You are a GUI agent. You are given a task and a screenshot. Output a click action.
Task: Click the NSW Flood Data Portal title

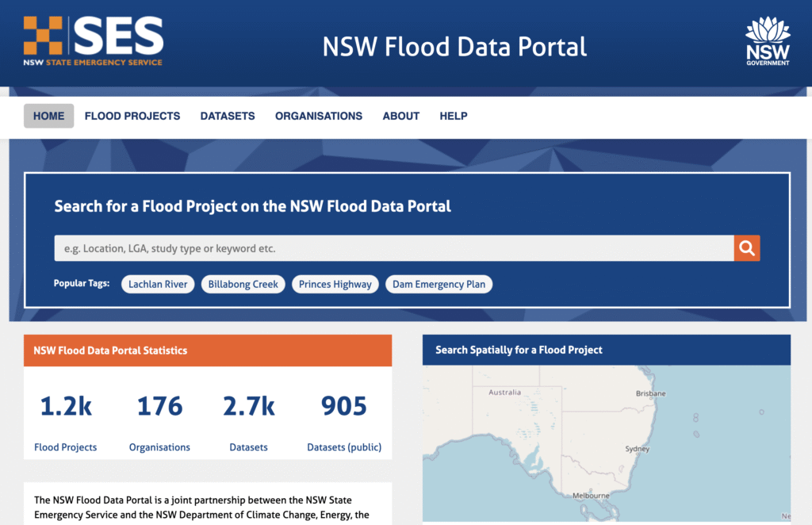(x=454, y=47)
